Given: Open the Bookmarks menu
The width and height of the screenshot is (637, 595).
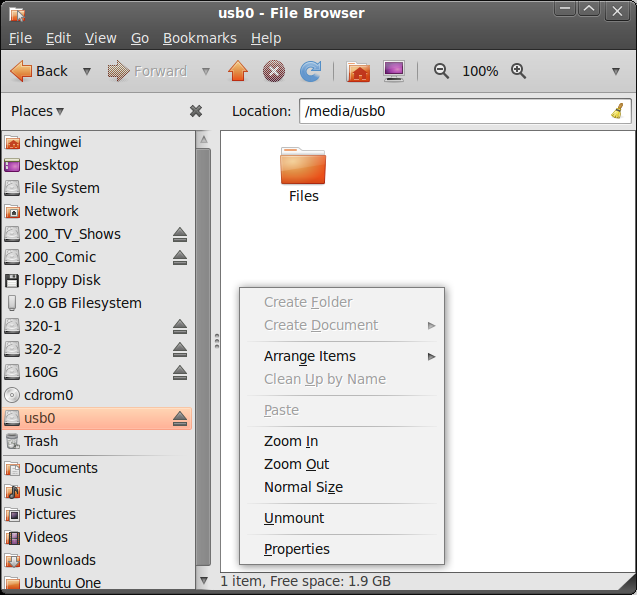Looking at the screenshot, I should [199, 38].
